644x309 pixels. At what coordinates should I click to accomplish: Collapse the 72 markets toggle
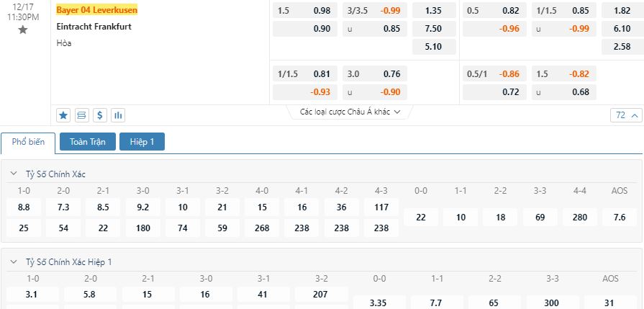pyautogui.click(x=626, y=115)
